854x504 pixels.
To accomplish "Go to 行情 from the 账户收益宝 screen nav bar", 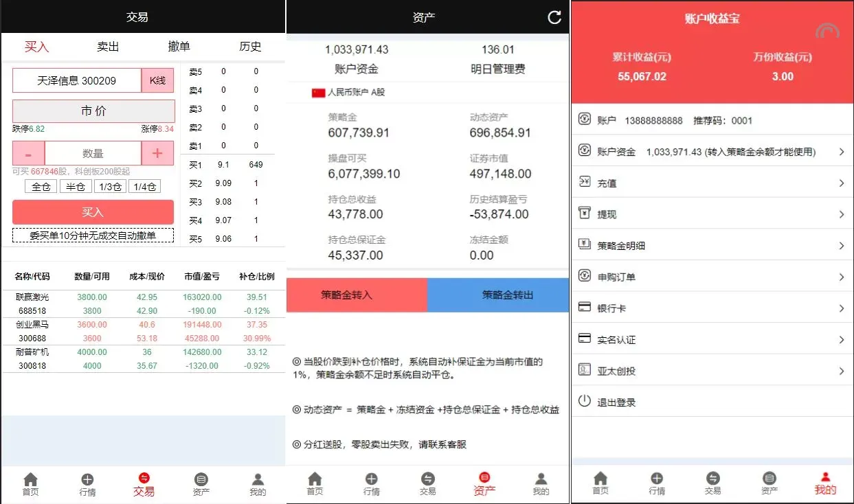I will [x=657, y=483].
